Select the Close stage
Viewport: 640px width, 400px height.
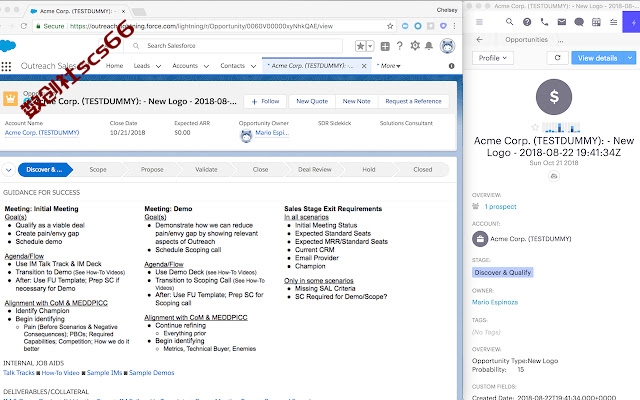click(x=260, y=169)
